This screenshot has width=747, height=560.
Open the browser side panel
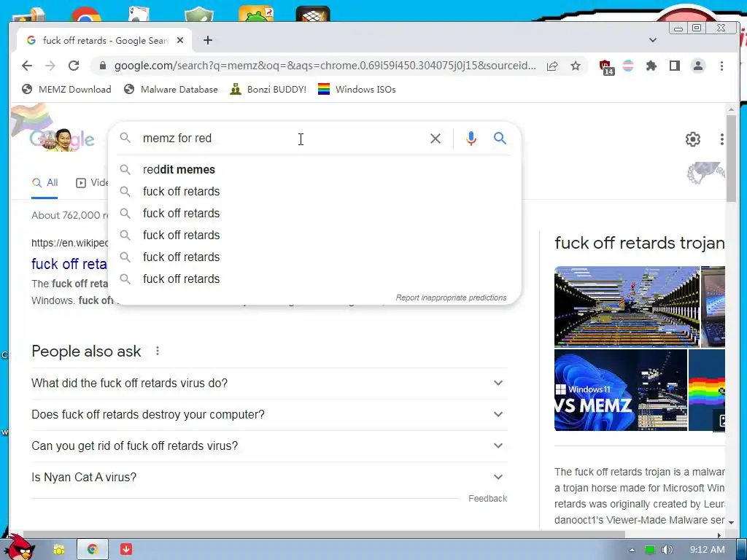(675, 66)
